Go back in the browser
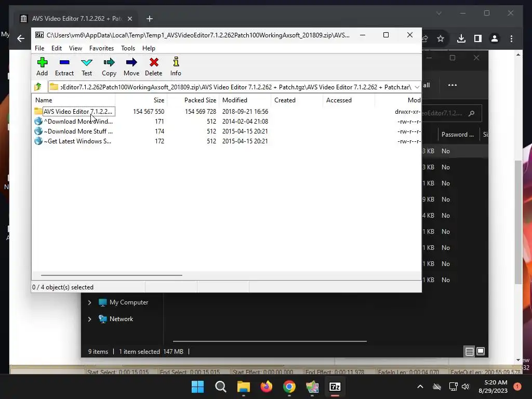 pyautogui.click(x=21, y=38)
